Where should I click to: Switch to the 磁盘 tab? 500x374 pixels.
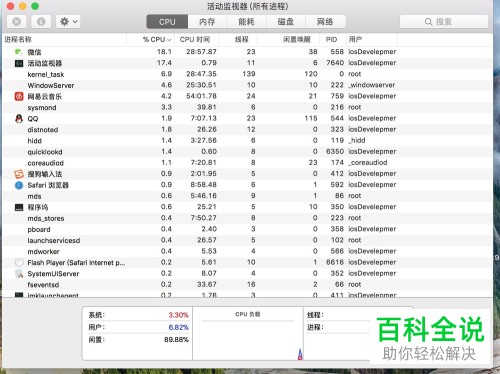(286, 22)
